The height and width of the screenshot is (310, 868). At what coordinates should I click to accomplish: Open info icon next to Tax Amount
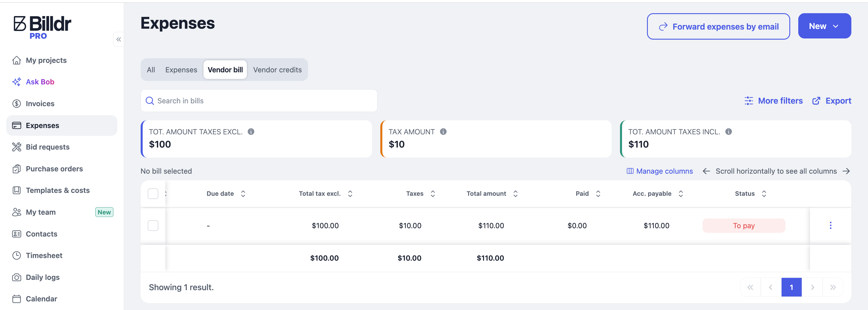pyautogui.click(x=443, y=132)
